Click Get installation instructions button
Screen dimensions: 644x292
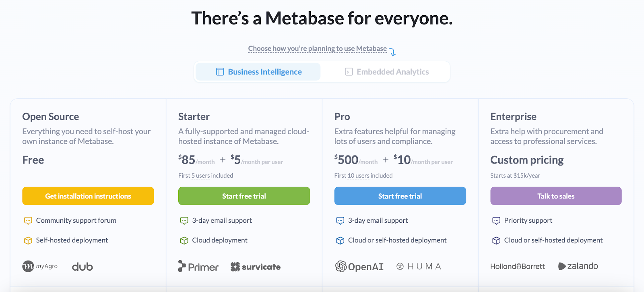coord(88,196)
